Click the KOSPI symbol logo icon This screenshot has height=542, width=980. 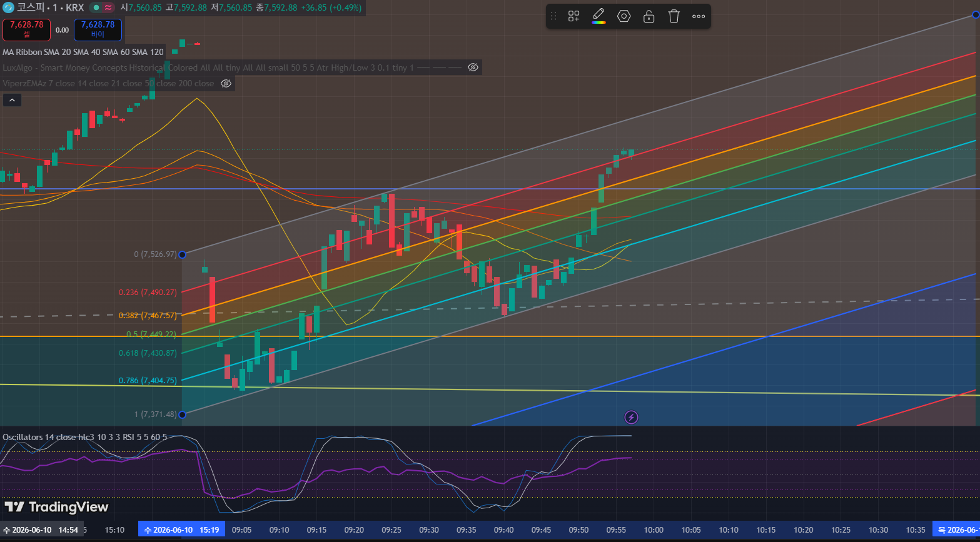click(x=8, y=8)
